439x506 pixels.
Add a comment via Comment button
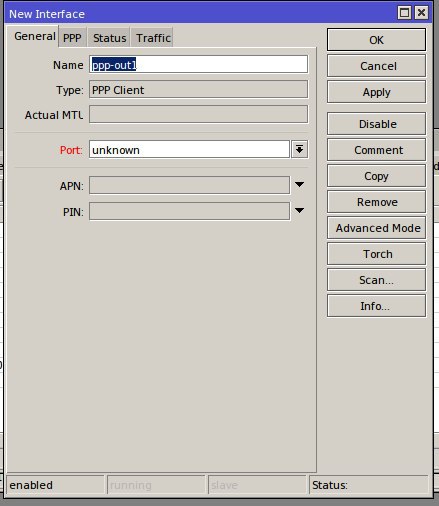coord(376,150)
